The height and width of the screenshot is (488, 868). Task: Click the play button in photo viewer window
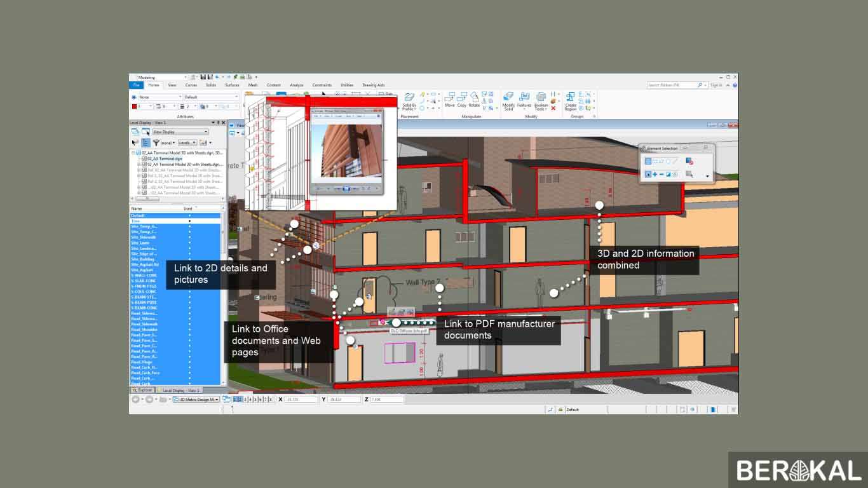[346, 189]
